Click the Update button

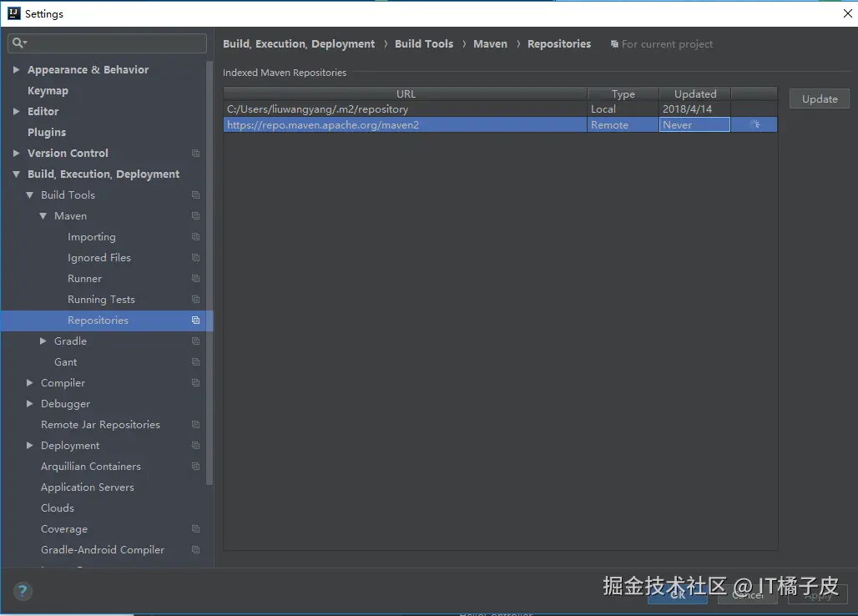820,99
